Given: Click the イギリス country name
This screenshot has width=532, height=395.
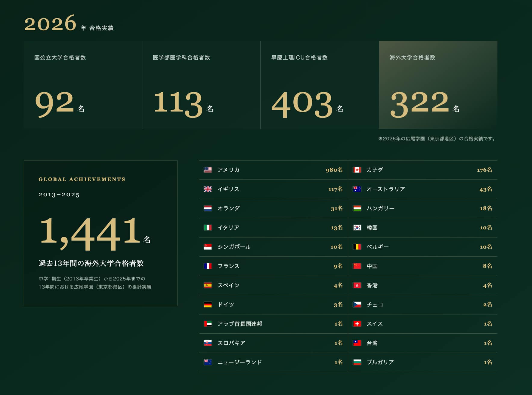Looking at the screenshot, I should [x=228, y=189].
